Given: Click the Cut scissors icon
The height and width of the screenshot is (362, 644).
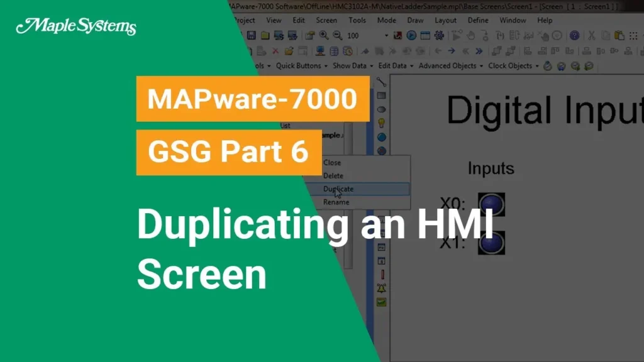Looking at the screenshot, I should [591, 36].
